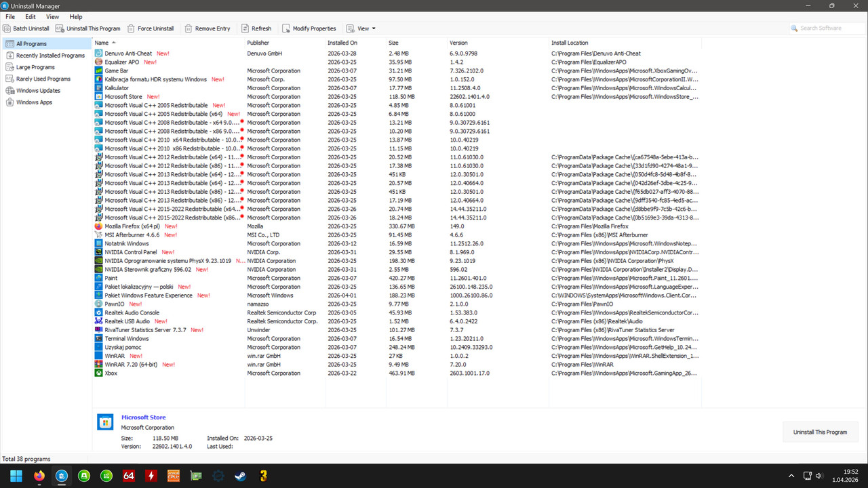Click the Microsoft Store row icon
868x488 pixels.
pyautogui.click(x=99, y=96)
